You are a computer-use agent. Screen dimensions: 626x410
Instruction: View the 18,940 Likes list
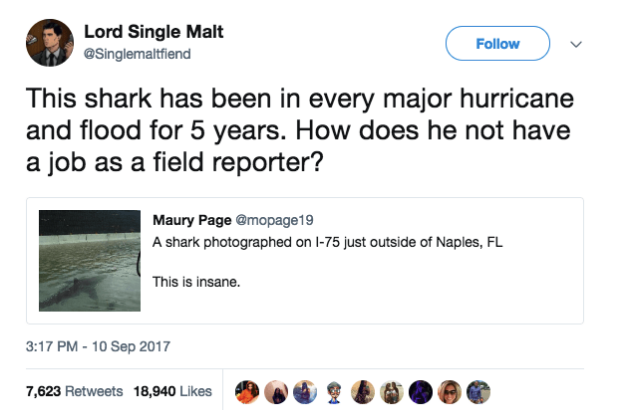point(172,391)
